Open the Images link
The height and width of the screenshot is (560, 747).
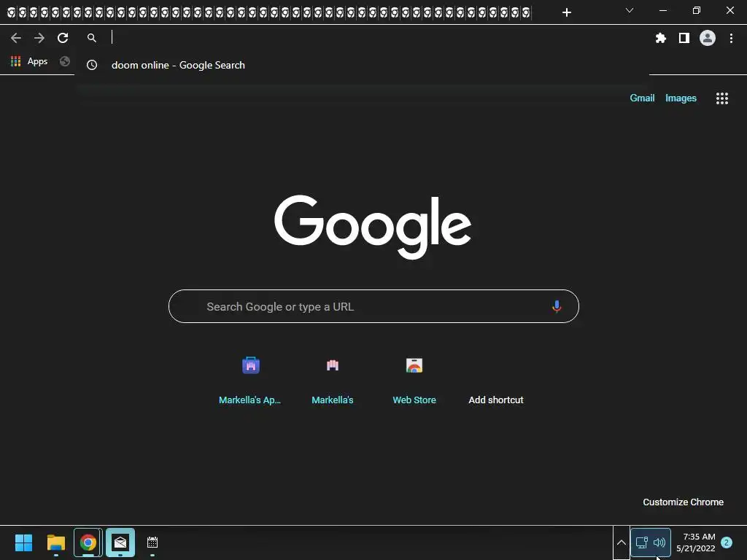(681, 98)
